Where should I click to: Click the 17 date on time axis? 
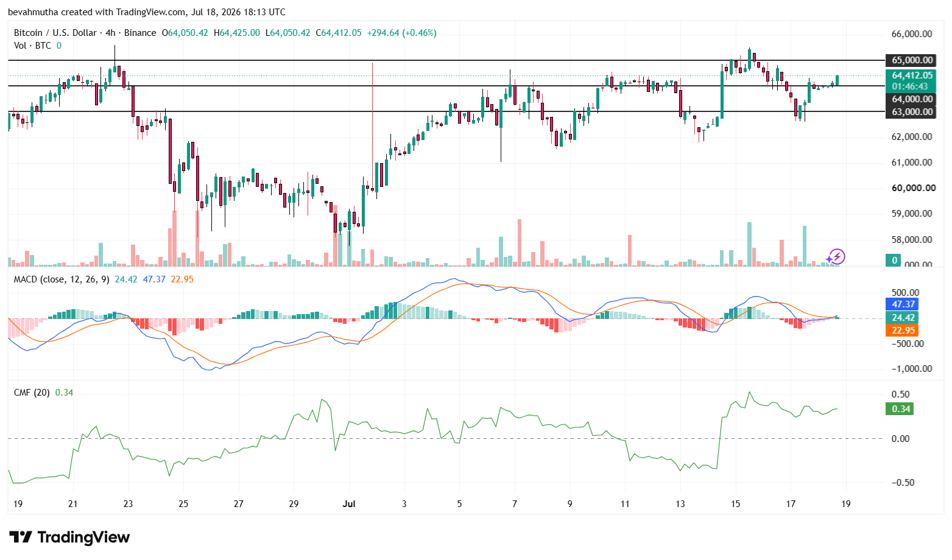click(x=791, y=504)
